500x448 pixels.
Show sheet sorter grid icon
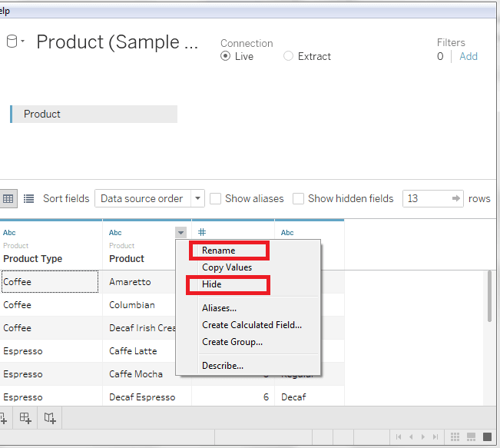[455, 436]
